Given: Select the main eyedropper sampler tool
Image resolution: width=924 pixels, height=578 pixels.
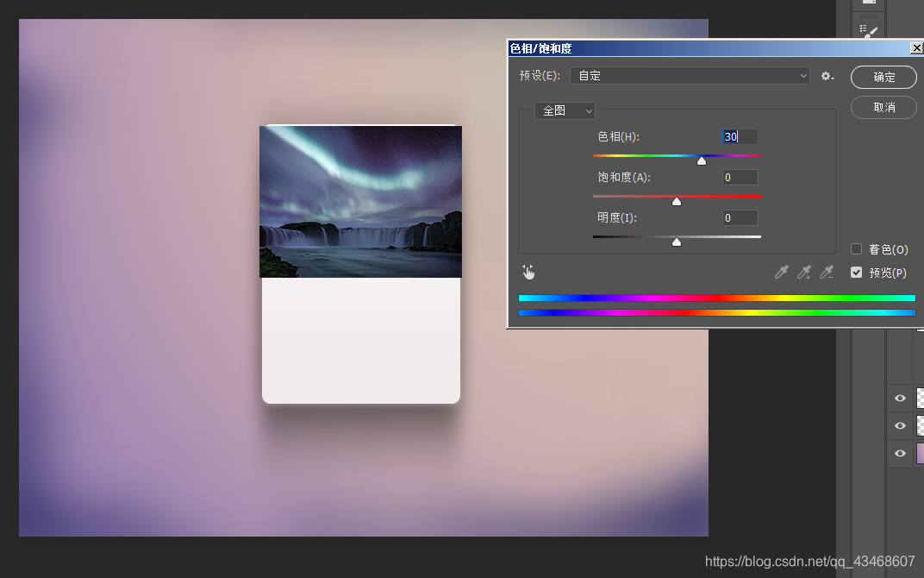Looking at the screenshot, I should tap(781, 272).
